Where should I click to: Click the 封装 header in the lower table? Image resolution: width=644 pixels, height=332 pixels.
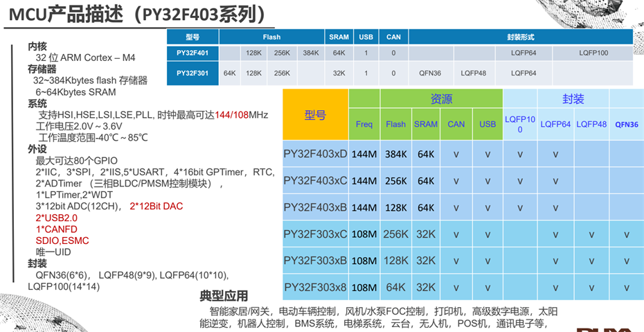coord(572,99)
